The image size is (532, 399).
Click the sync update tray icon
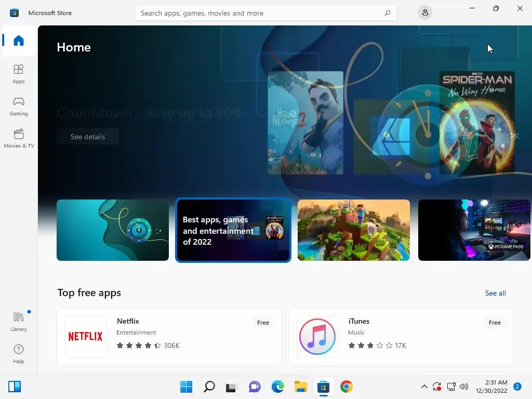point(437,387)
